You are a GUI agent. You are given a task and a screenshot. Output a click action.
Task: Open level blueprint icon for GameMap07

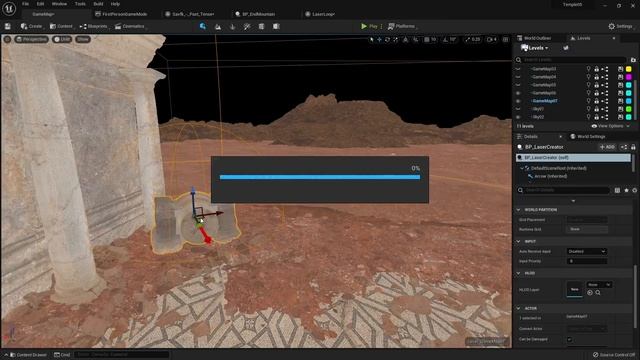click(605, 101)
